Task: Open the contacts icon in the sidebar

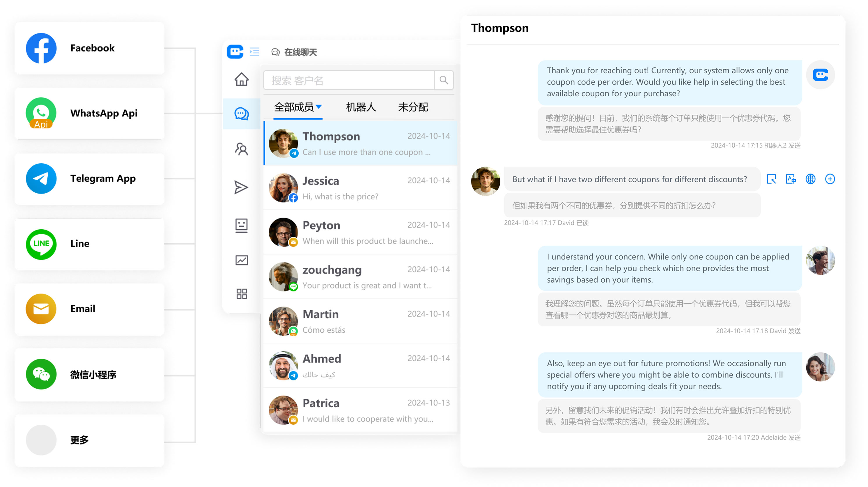Action: pyautogui.click(x=241, y=149)
